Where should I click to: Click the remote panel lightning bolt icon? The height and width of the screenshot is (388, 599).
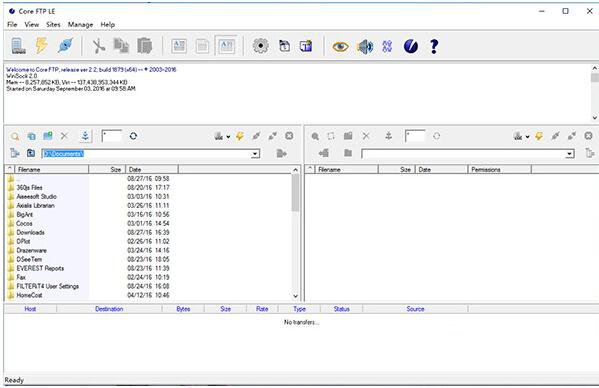[x=539, y=136]
